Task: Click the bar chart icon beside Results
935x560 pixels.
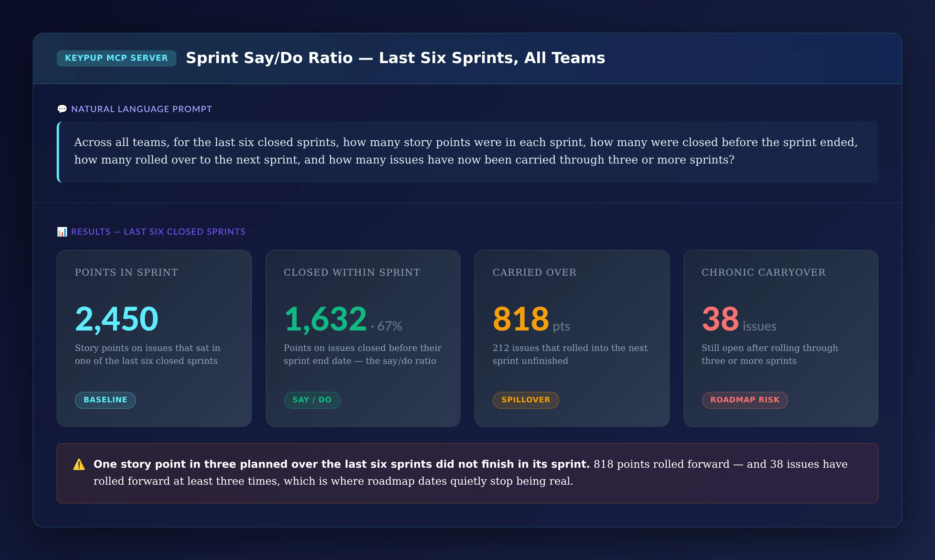Action: (62, 232)
